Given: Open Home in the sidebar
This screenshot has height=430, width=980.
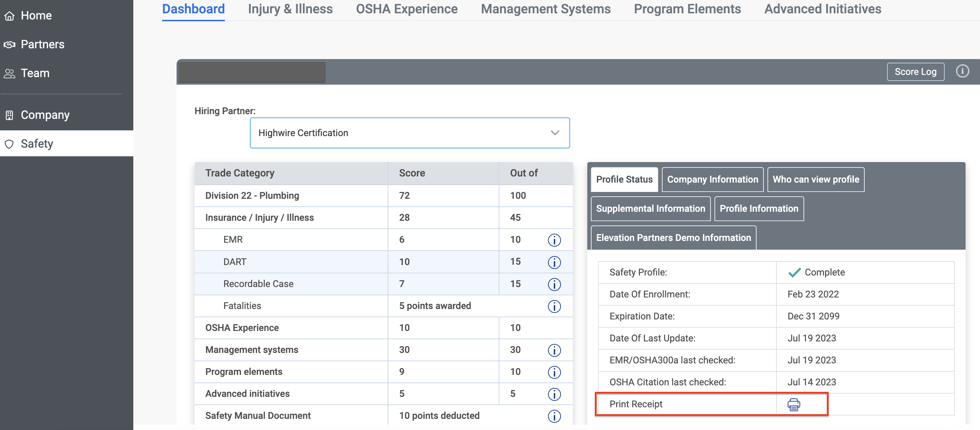Looking at the screenshot, I should [x=67, y=15].
